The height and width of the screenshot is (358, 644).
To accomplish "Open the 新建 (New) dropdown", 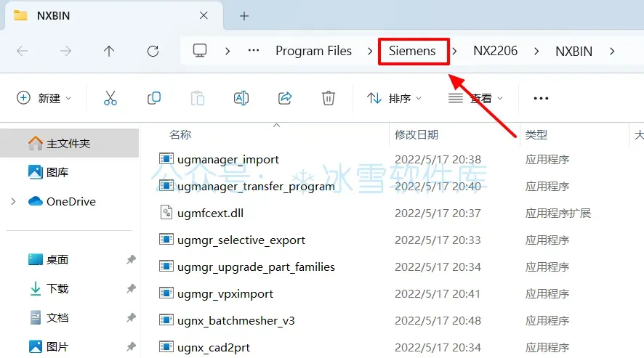I will [x=44, y=98].
